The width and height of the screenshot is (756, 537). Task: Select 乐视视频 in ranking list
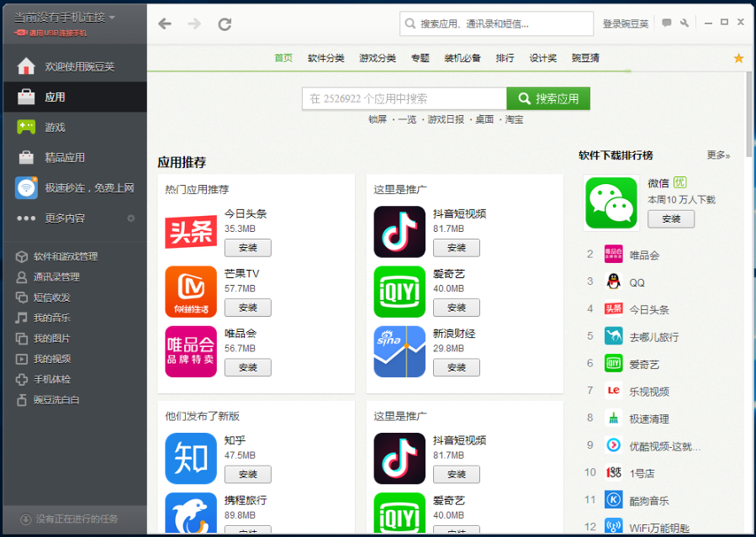[x=649, y=392]
